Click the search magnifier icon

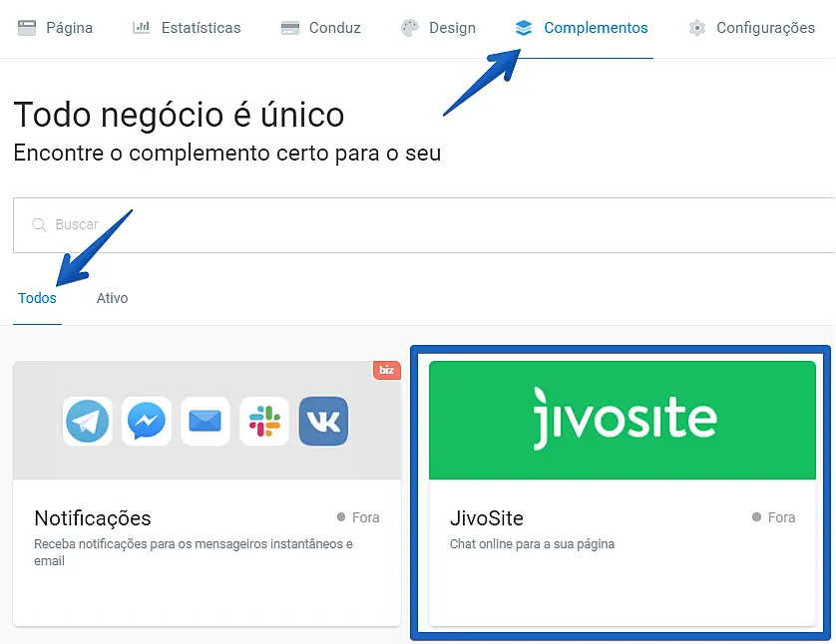[x=40, y=224]
